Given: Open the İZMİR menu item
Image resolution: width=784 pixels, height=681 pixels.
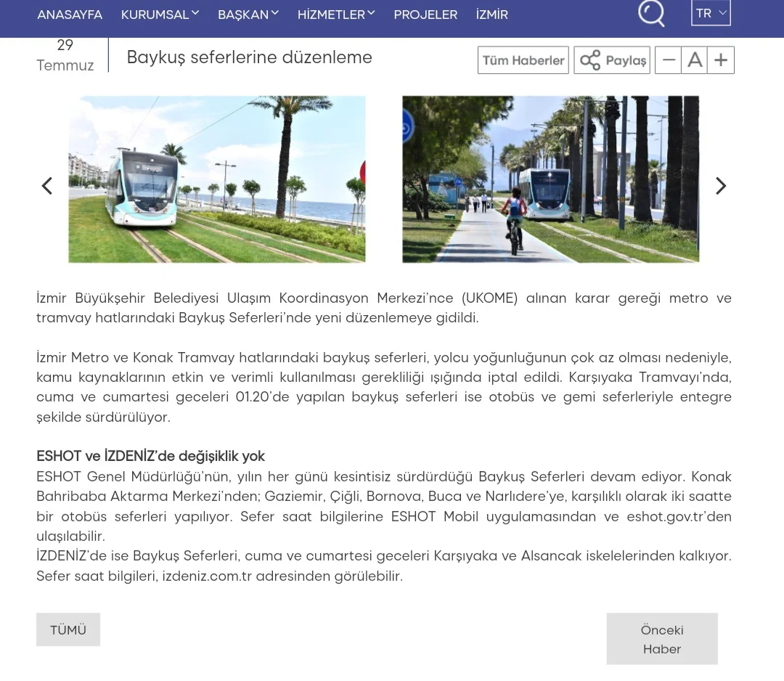Looking at the screenshot, I should point(491,15).
